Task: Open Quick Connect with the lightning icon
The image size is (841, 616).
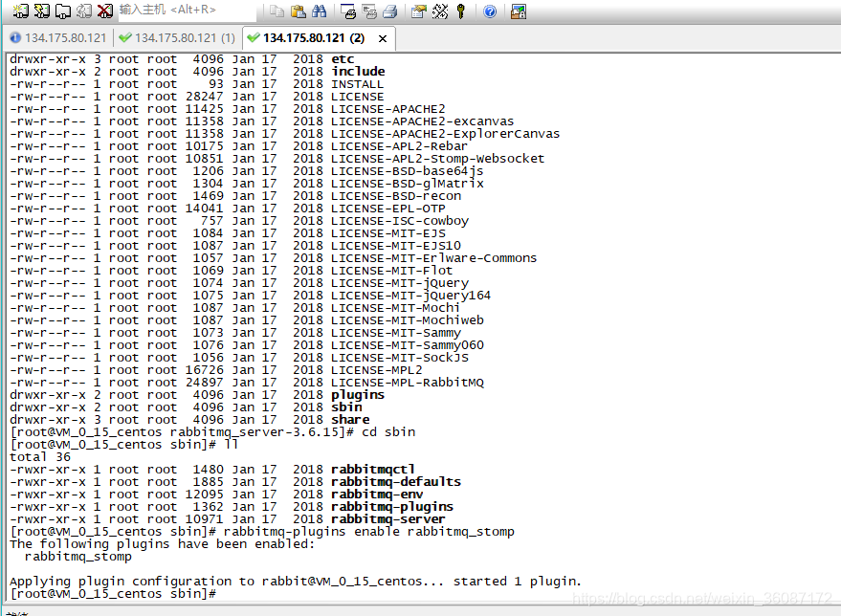Action: tap(42, 11)
